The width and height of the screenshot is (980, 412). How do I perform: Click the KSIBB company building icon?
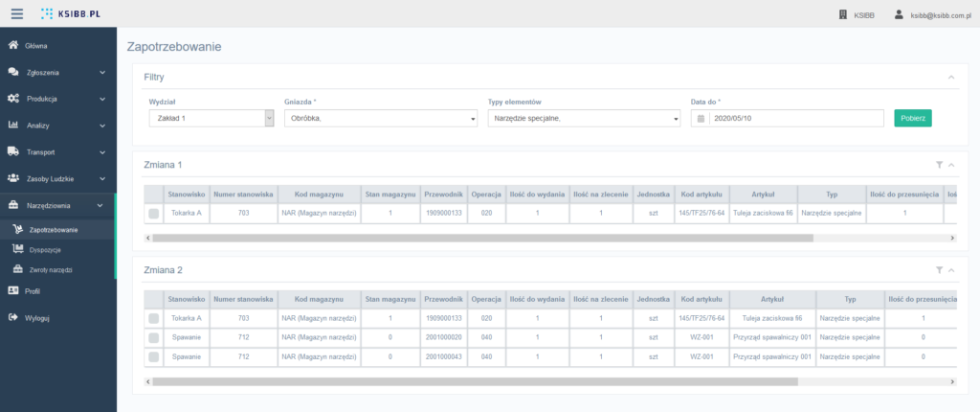coord(843,15)
